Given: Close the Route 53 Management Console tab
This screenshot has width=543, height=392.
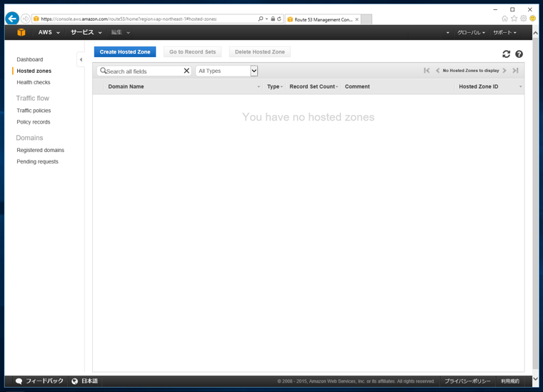Looking at the screenshot, I should pyautogui.click(x=357, y=19).
